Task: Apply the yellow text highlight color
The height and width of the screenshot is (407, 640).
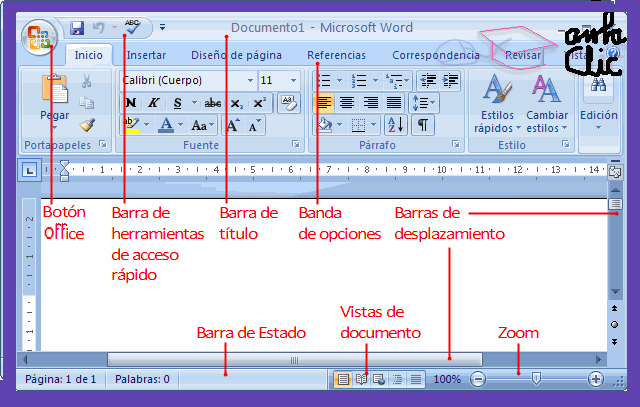Action: click(131, 125)
